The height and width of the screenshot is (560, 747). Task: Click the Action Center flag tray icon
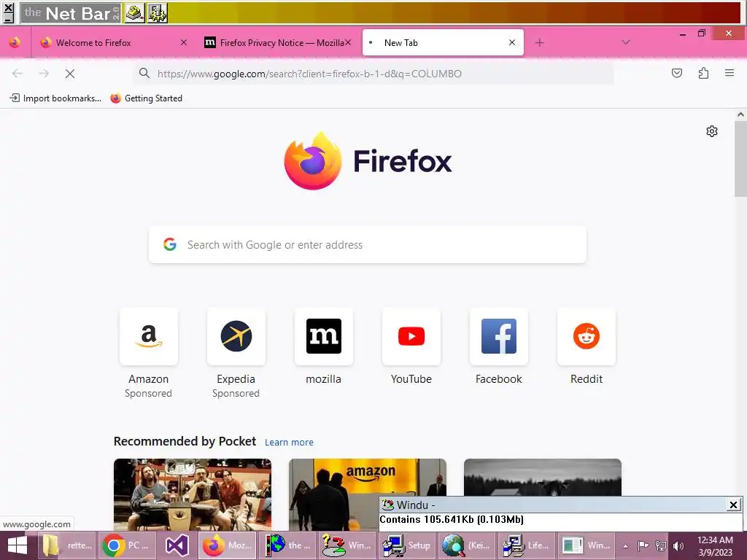pyautogui.click(x=643, y=546)
